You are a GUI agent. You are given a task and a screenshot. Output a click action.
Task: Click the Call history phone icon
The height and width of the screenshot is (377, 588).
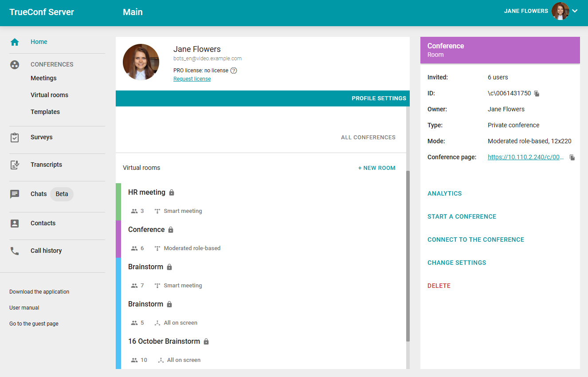click(15, 251)
